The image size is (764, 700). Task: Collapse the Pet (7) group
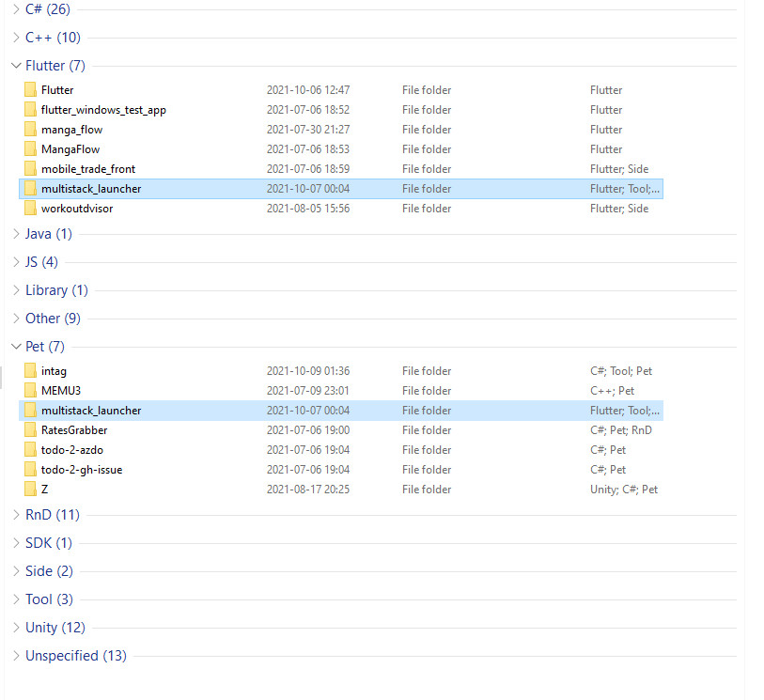coord(16,347)
